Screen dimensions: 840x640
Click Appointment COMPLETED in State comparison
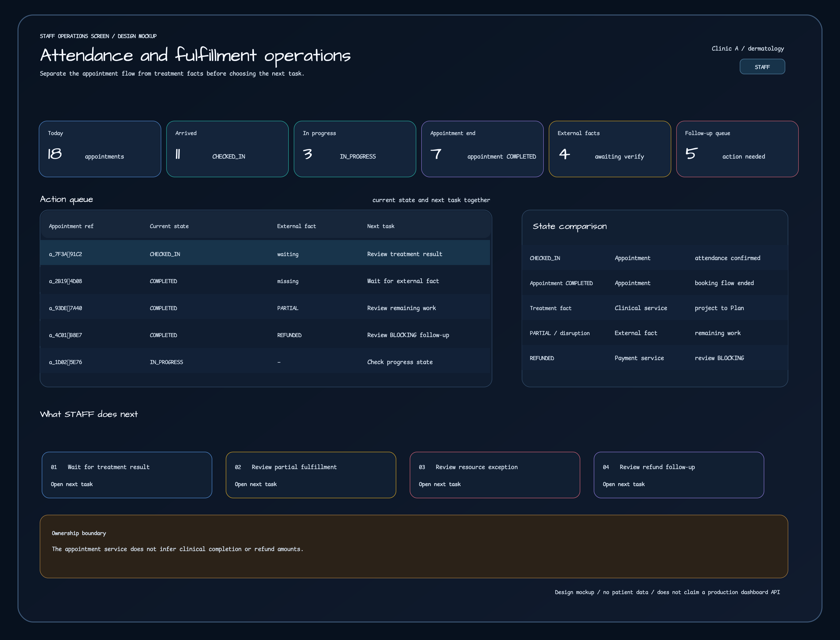[561, 283]
